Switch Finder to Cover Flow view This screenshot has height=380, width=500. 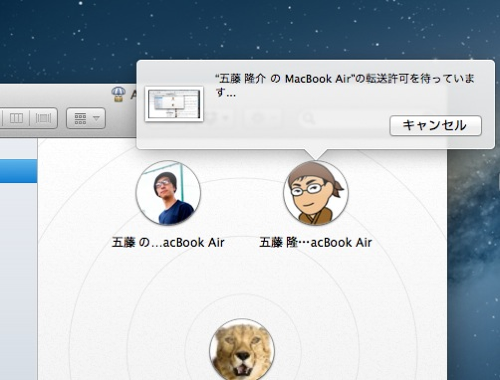pos(44,118)
